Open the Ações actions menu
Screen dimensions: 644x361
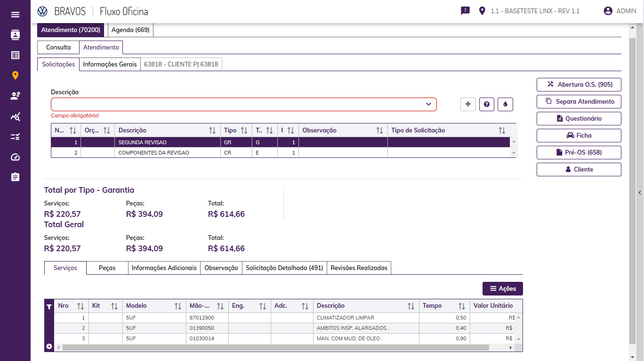[x=502, y=288]
